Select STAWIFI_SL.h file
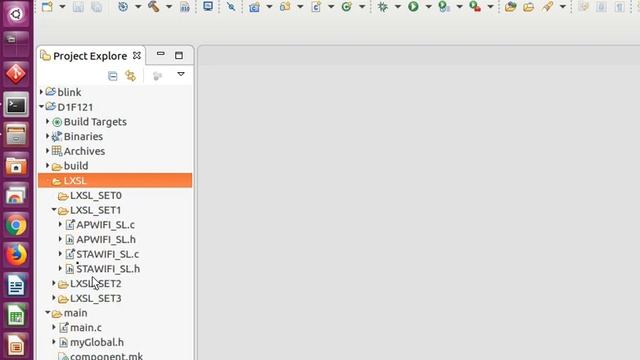The width and height of the screenshot is (640, 360). 102,269
